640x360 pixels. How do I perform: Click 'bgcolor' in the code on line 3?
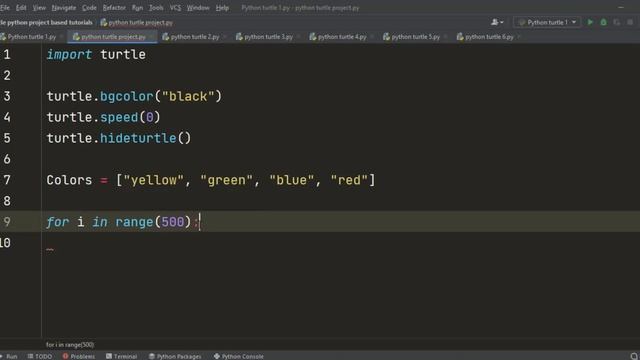pos(127,96)
